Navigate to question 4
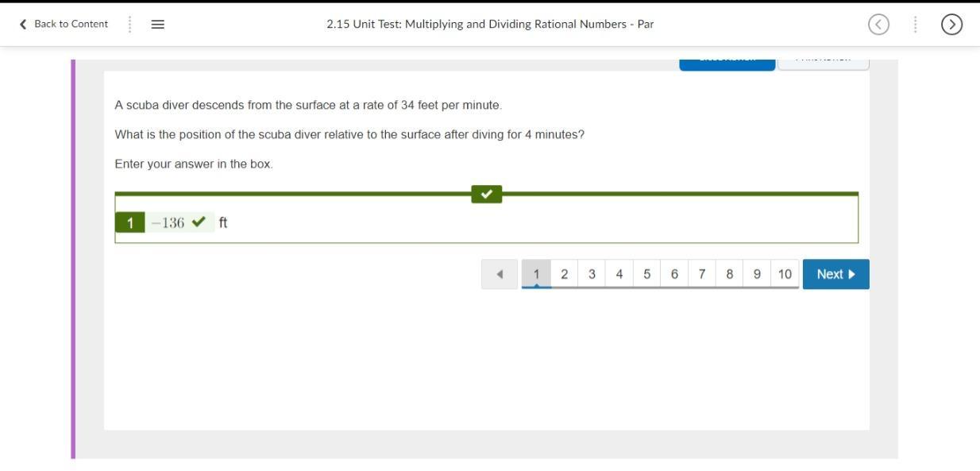The width and height of the screenshot is (980, 471). pos(619,274)
